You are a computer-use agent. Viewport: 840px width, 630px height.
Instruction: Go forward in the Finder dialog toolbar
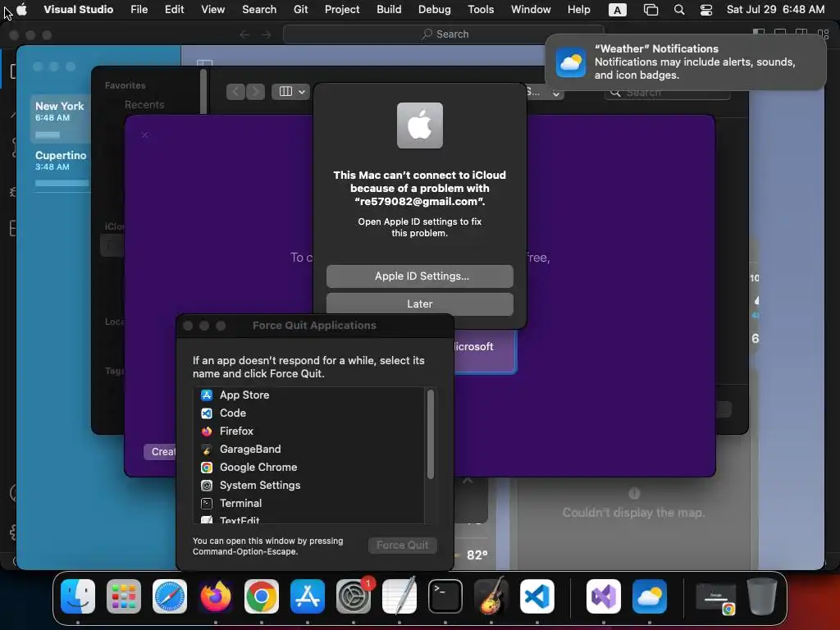[256, 92]
